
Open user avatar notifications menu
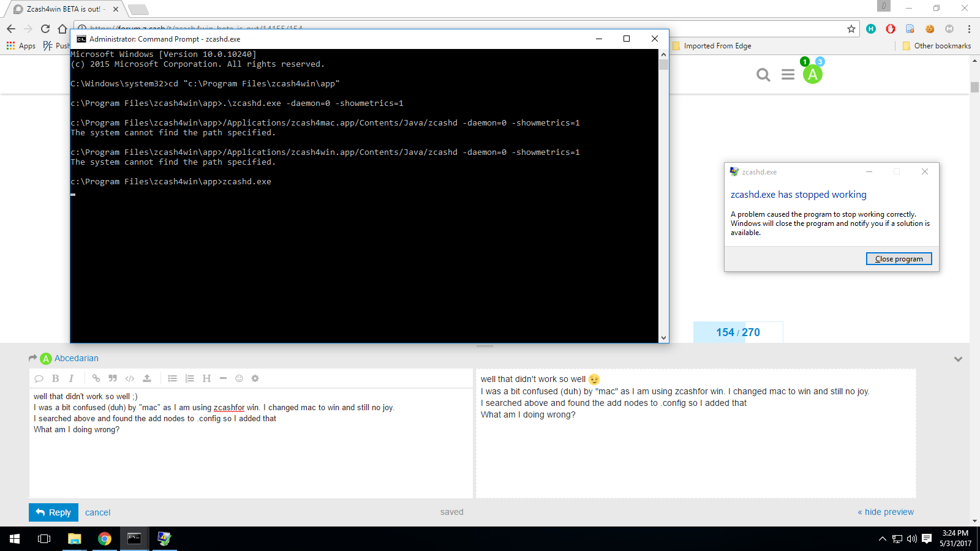[813, 75]
